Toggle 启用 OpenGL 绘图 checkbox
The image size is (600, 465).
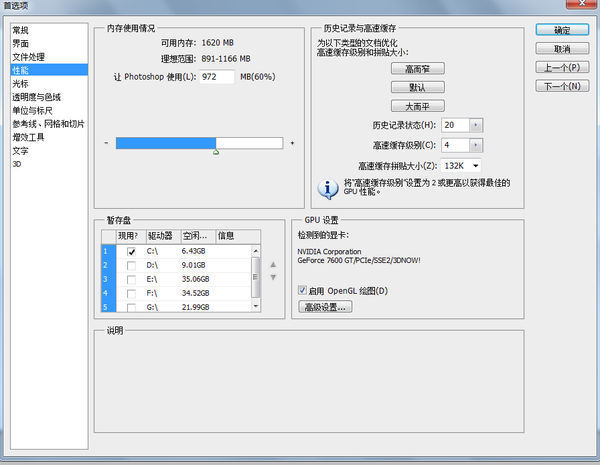302,290
